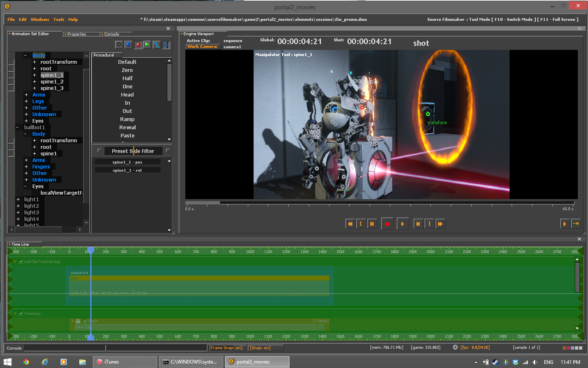
Task: Open the Tools menu
Action: (59, 19)
